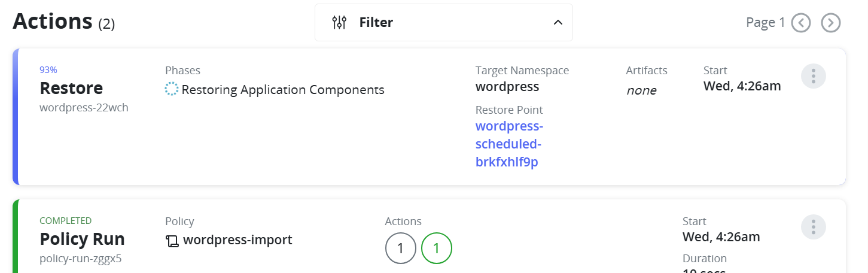The image size is (868, 273).
Task: Collapse the Filter panel using its chevron
Action: (558, 23)
